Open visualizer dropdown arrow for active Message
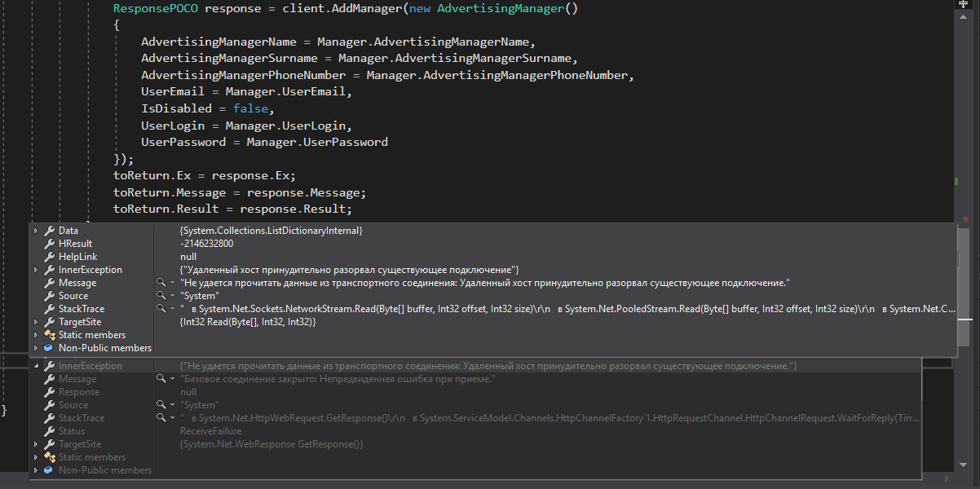 [x=172, y=283]
